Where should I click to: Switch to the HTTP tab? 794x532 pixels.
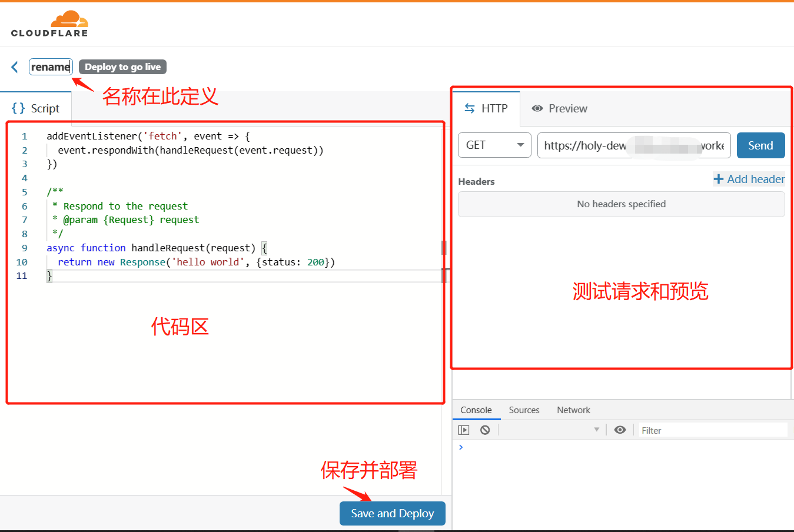[486, 108]
